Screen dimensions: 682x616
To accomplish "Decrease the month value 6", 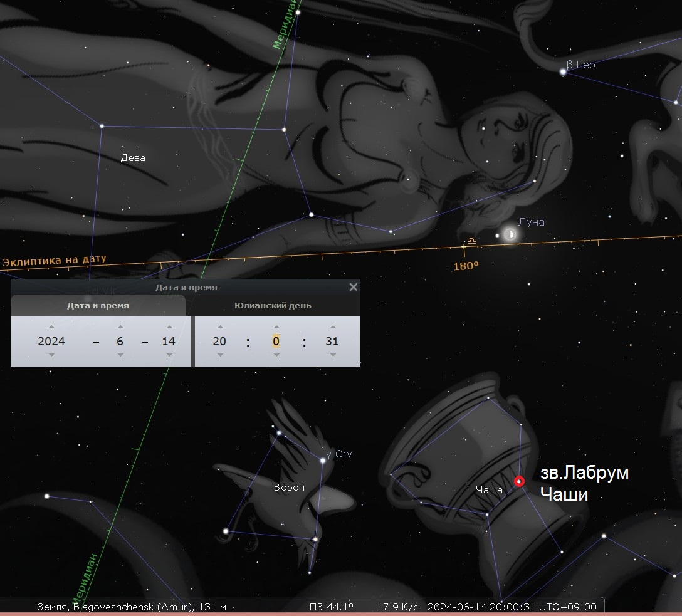I will click(120, 355).
